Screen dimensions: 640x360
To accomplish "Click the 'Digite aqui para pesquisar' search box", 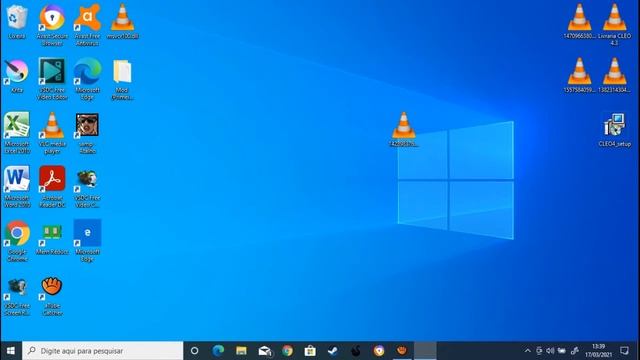I will pos(102,351).
